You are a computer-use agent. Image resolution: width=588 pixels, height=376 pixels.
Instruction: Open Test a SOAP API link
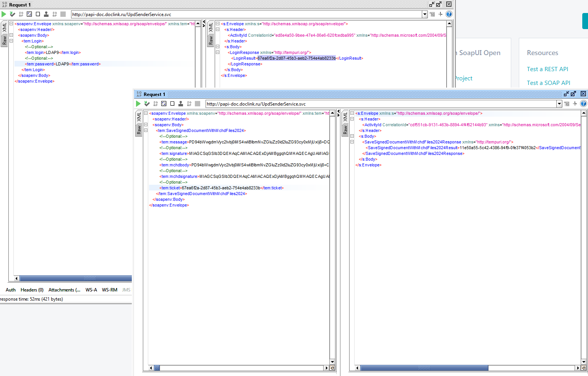pos(549,83)
